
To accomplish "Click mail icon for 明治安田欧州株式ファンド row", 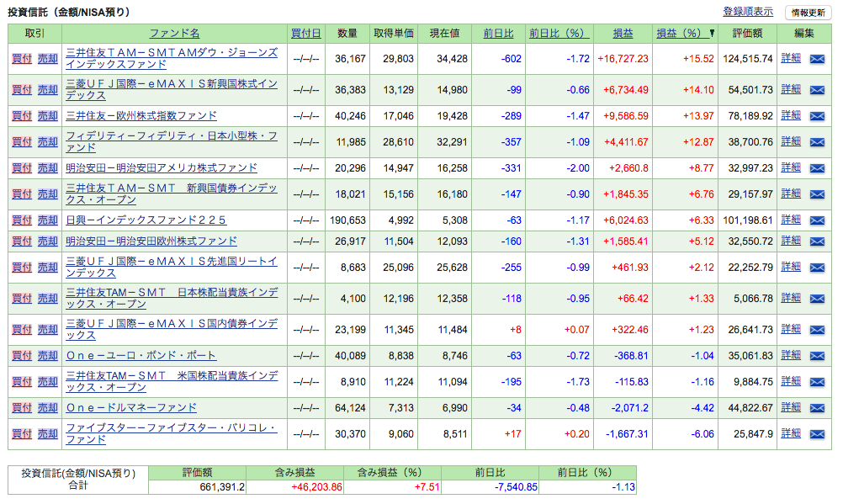I will point(817,241).
